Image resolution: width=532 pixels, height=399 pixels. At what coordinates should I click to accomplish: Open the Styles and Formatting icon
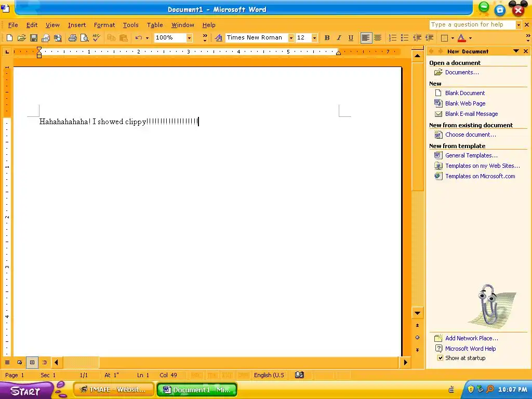219,38
